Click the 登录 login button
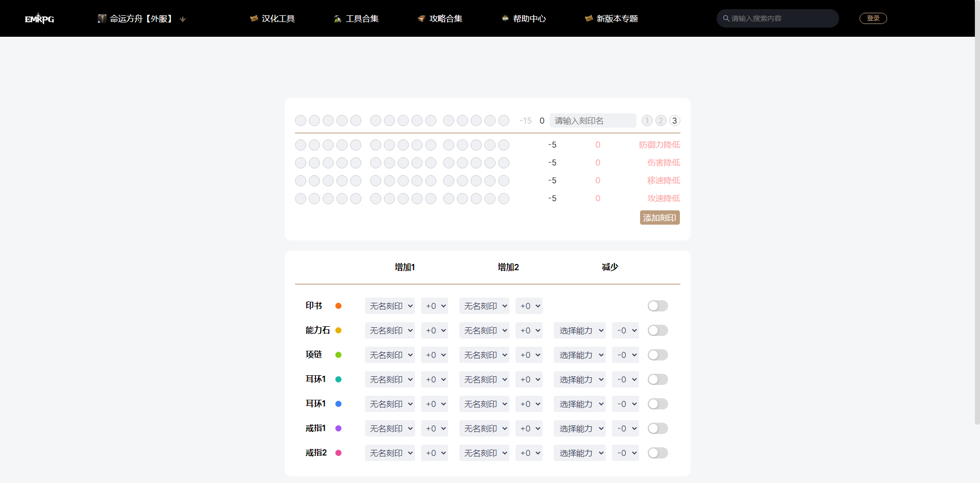Viewport: 980px width, 483px height. 873,18
